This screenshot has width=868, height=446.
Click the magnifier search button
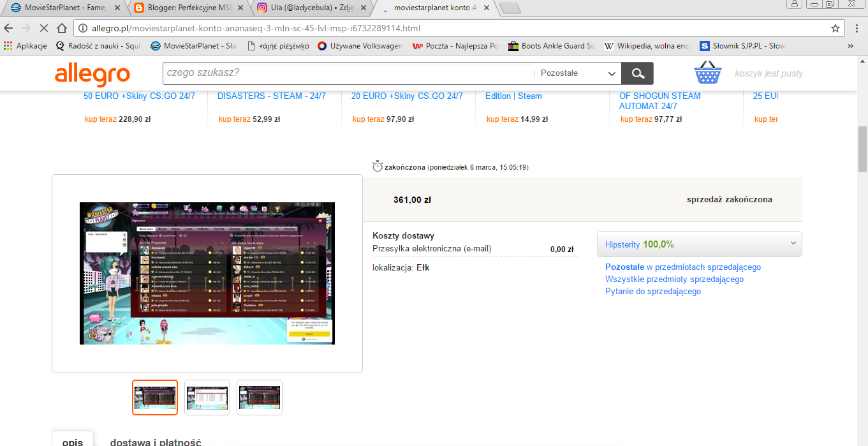[638, 73]
